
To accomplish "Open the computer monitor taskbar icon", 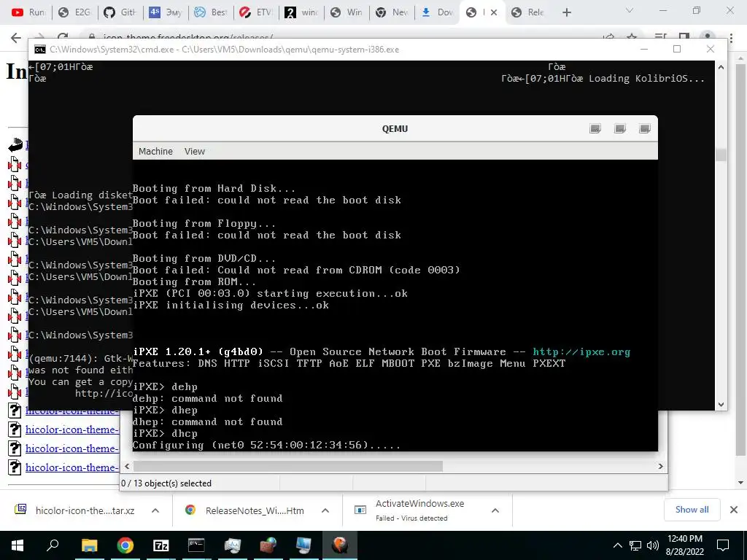I will coord(303,545).
